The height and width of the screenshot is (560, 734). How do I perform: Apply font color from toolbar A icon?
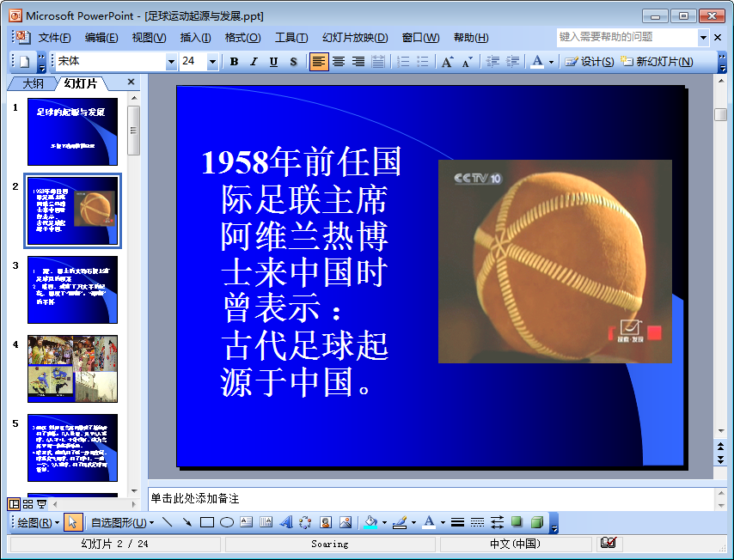point(537,61)
